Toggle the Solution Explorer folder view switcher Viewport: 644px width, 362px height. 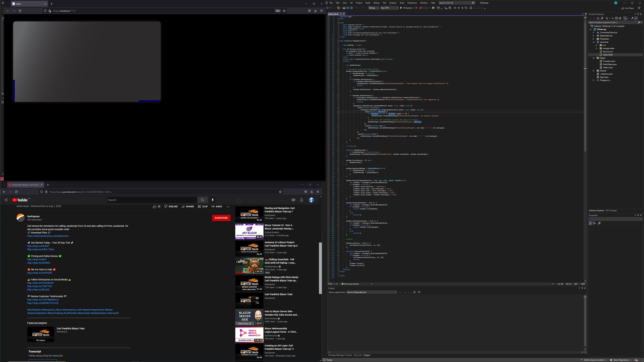pos(602,18)
